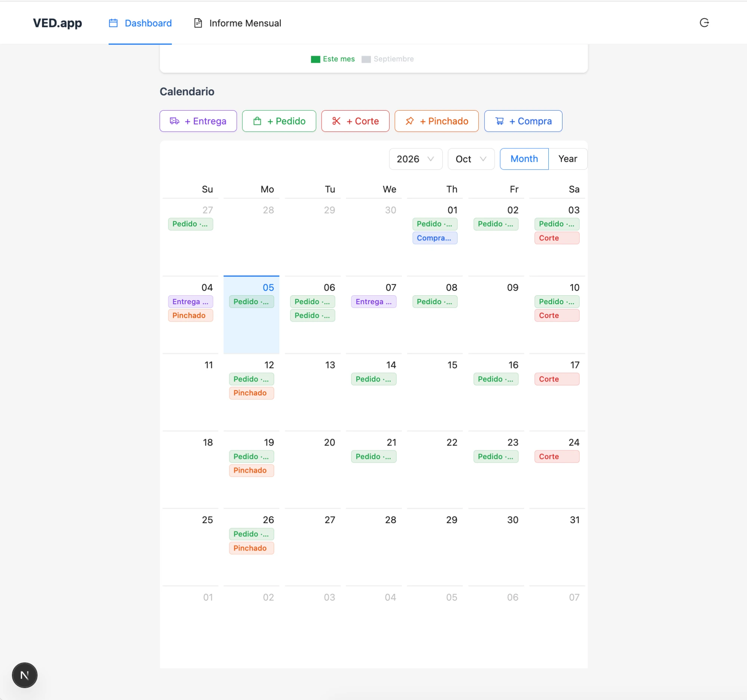The image size is (747, 700).
Task: Open the Corte event on October 03
Action: tap(557, 238)
